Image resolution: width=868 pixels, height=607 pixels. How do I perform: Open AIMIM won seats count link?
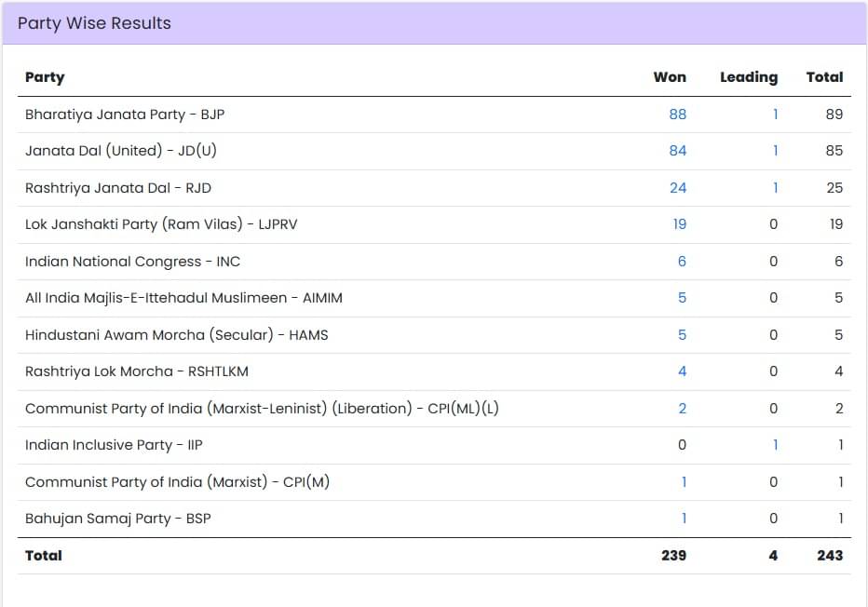682,298
